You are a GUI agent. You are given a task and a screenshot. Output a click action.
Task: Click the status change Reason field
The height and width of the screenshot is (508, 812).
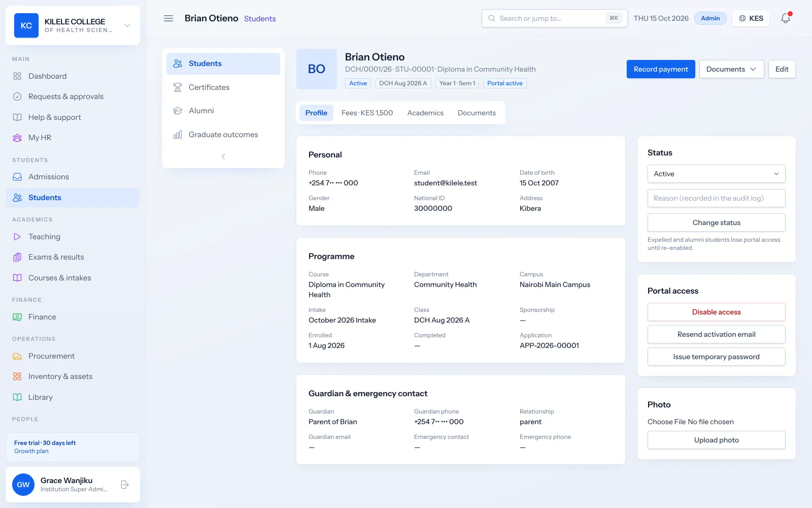tap(716, 198)
